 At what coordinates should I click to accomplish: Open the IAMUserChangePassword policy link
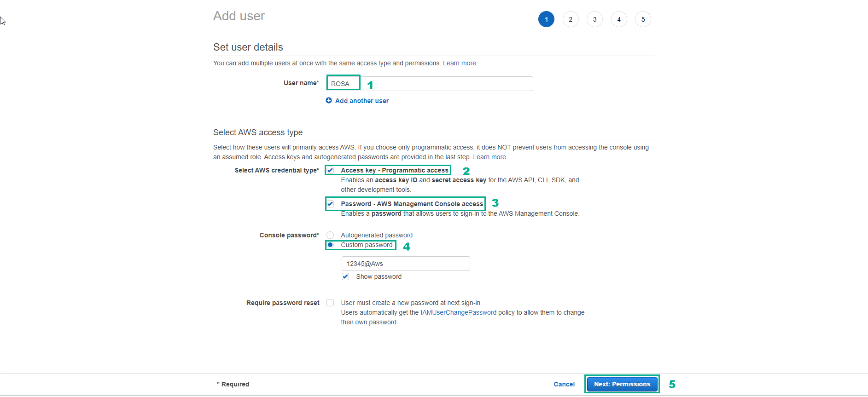(x=458, y=312)
